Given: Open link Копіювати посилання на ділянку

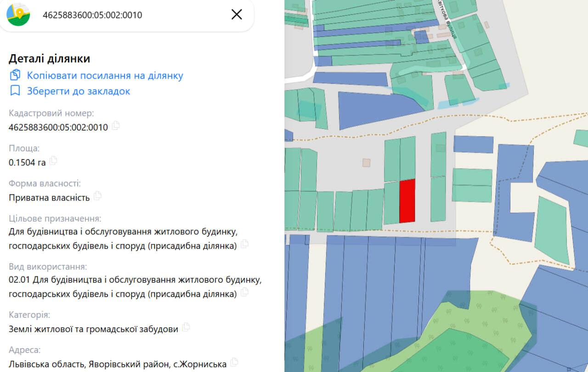Looking at the screenshot, I should pyautogui.click(x=105, y=75).
